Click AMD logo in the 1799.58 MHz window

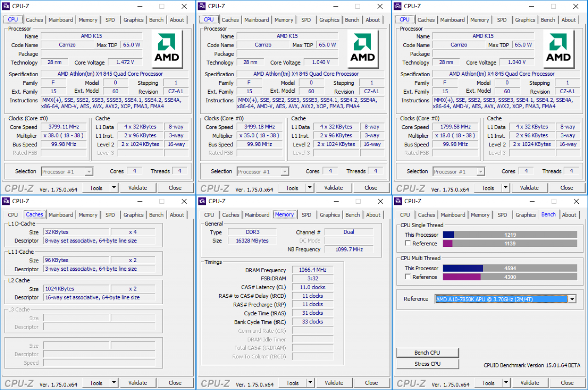558,49
